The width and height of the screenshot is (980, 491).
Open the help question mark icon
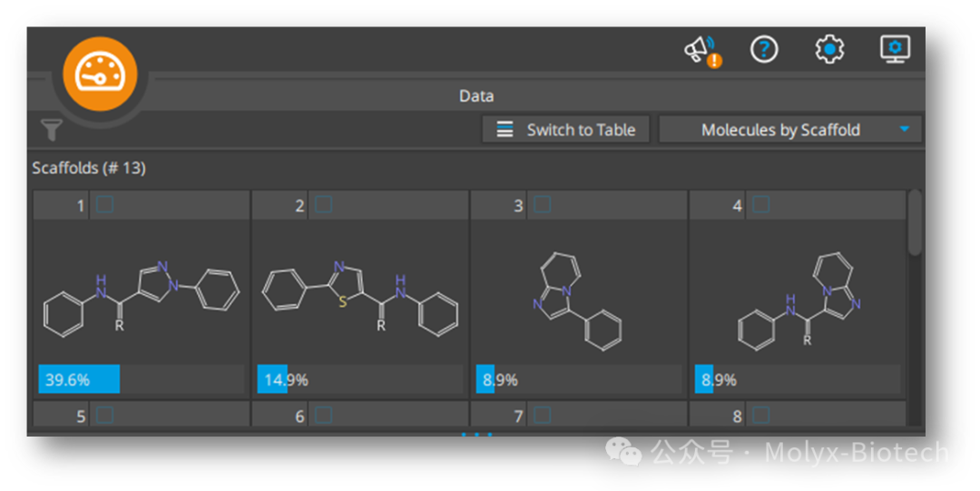(x=764, y=49)
